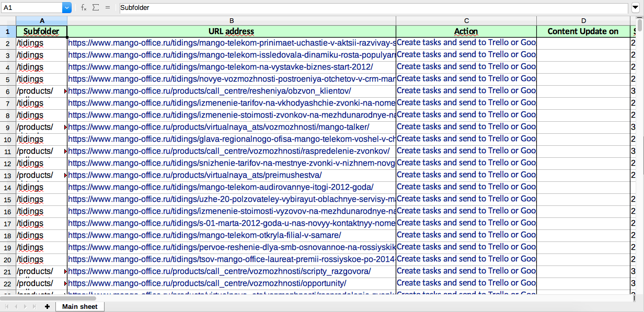Image resolution: width=644 pixels, height=312 pixels.
Task: Select row 6 header
Action: [x=8, y=91]
